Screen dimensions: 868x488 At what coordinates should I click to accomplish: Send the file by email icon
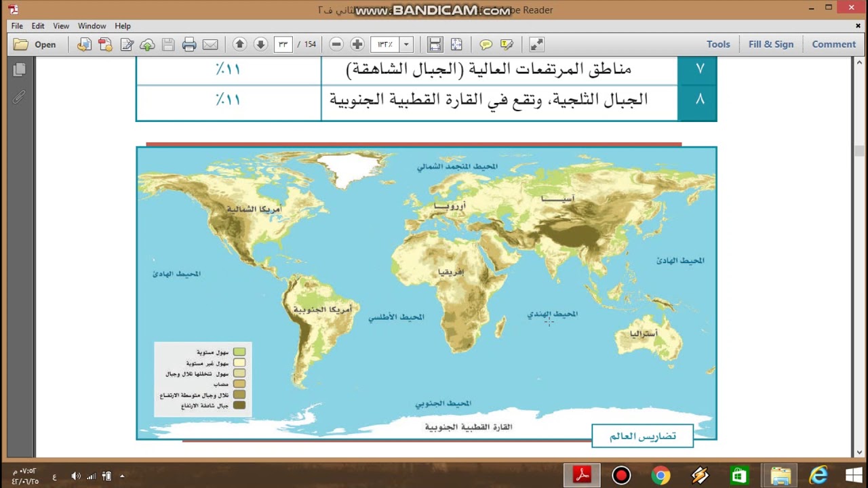[210, 45]
